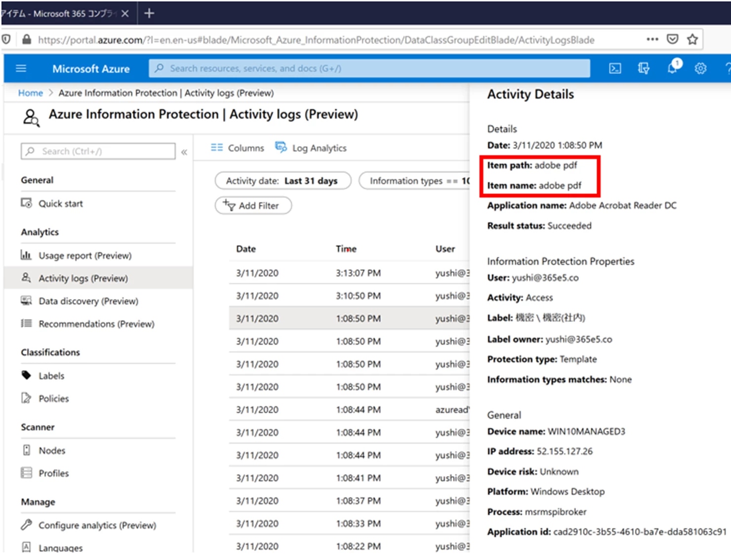This screenshot has width=731, height=560.
Task: Click the Quick start icon
Action: (x=26, y=203)
